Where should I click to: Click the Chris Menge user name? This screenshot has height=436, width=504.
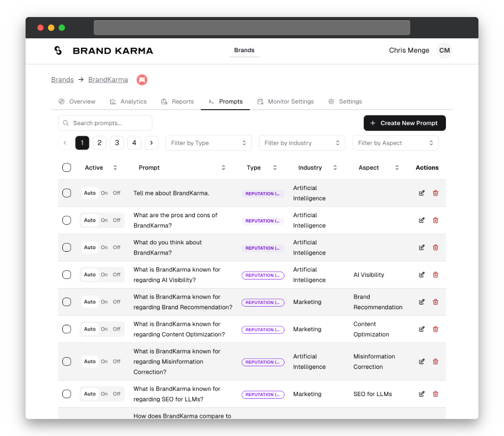click(x=409, y=51)
